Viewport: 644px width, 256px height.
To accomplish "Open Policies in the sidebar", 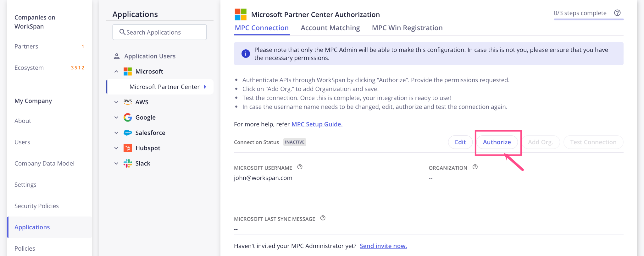I will [25, 248].
